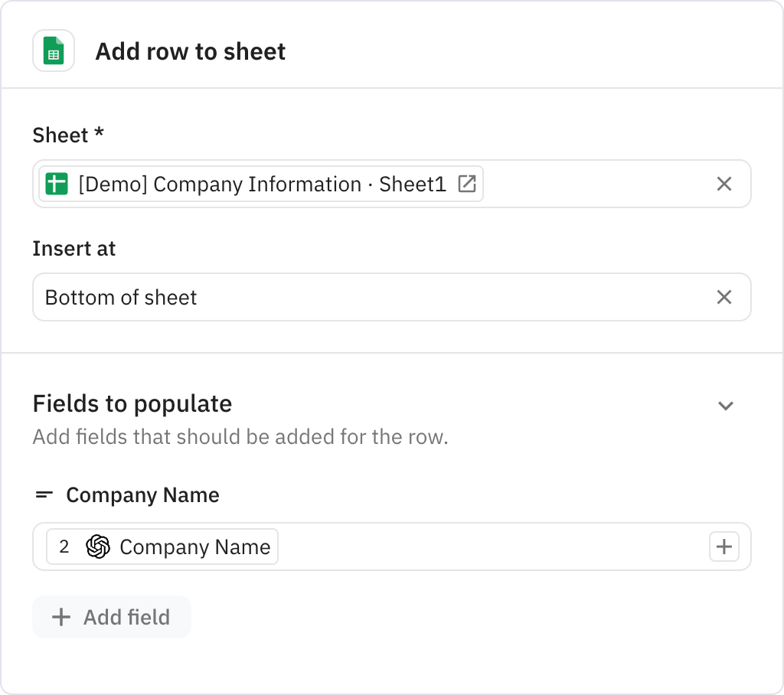
Task: Click the Google Sheets icon beside the title
Action: click(54, 51)
